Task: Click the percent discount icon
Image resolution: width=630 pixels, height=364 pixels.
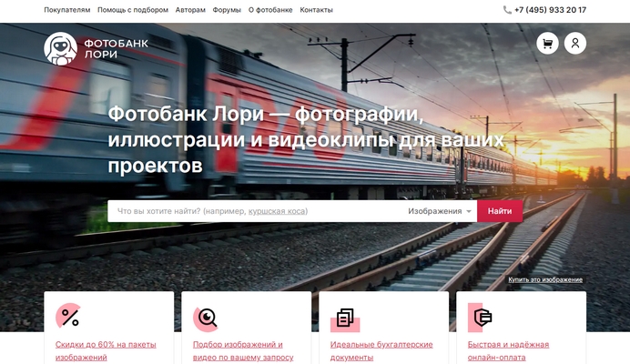Action: click(x=68, y=317)
